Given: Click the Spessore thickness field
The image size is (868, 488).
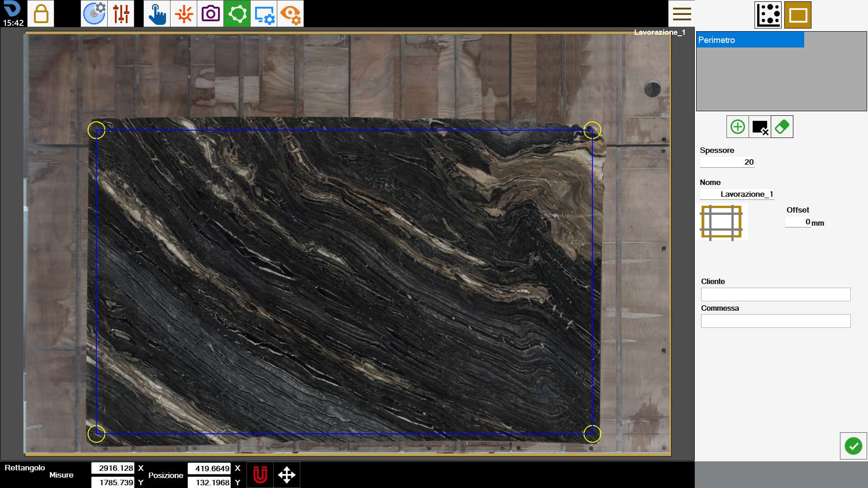Looking at the screenshot, I should 727,162.
